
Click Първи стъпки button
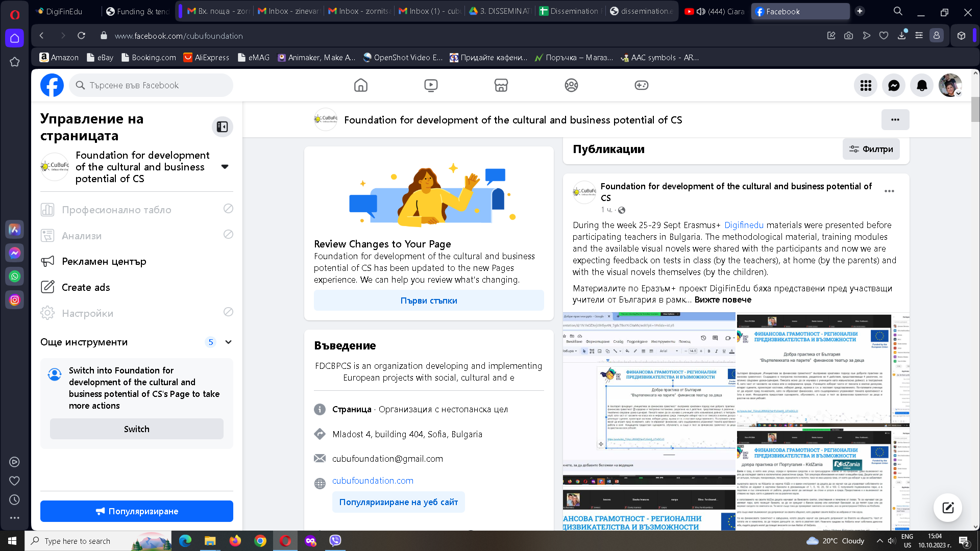[x=429, y=300]
